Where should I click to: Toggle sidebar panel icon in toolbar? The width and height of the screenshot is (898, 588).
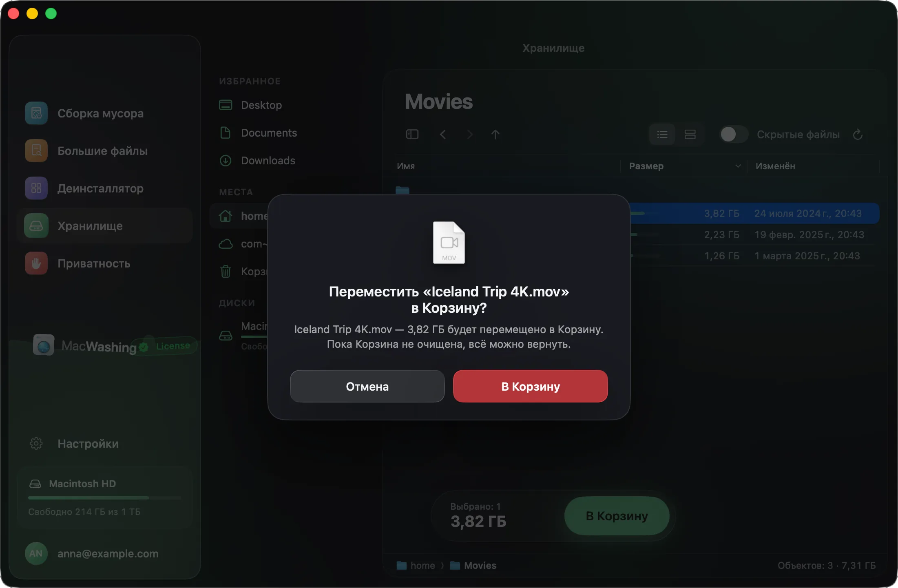412,134
